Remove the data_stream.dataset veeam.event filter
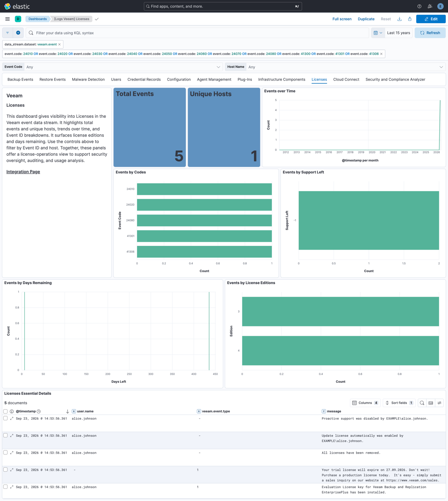The height and width of the screenshot is (501, 448). (60, 44)
